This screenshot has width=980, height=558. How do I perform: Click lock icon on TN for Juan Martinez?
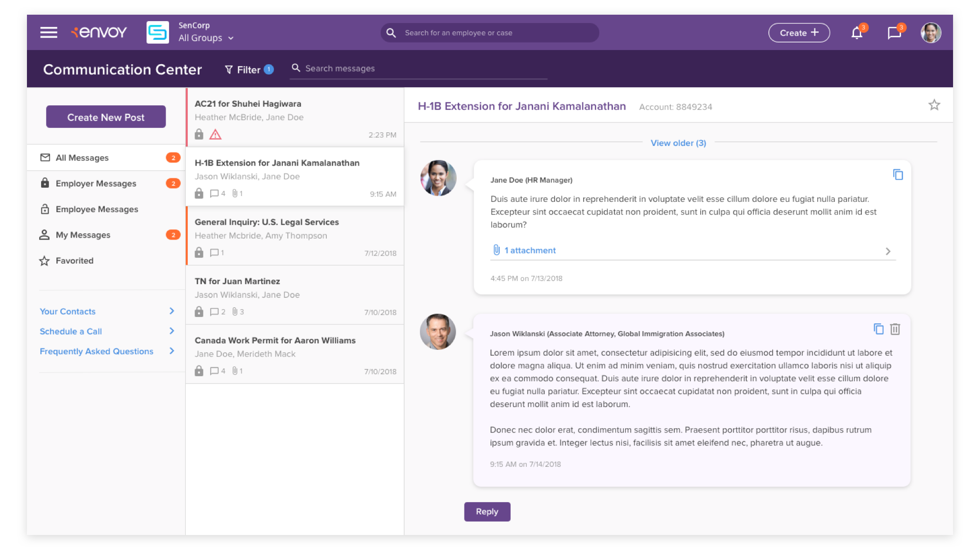pos(199,311)
